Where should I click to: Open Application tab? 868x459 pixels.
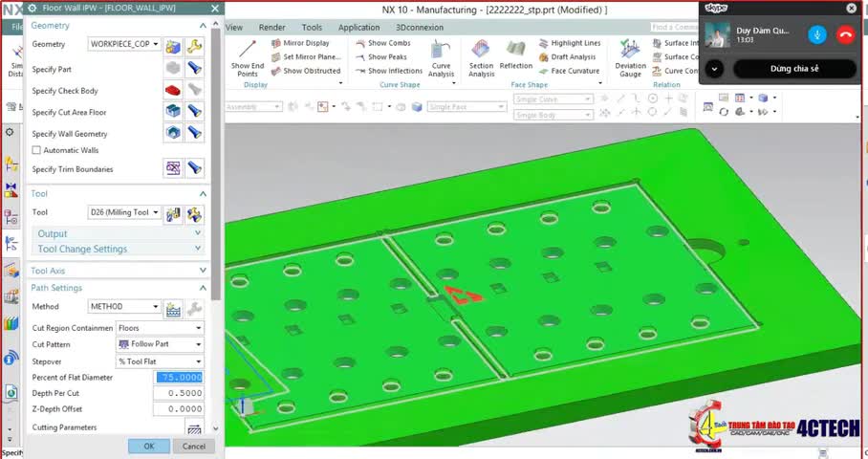(x=358, y=27)
